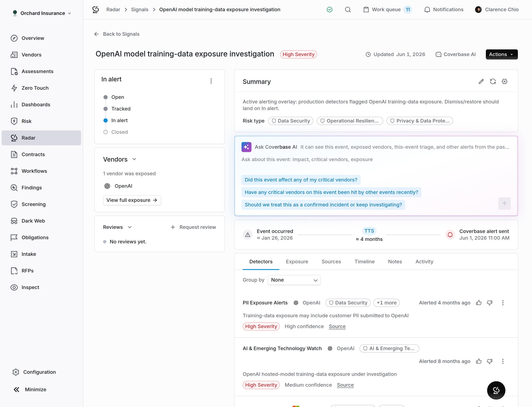Open the Work queue
The width and height of the screenshot is (532, 407).
pos(388,10)
